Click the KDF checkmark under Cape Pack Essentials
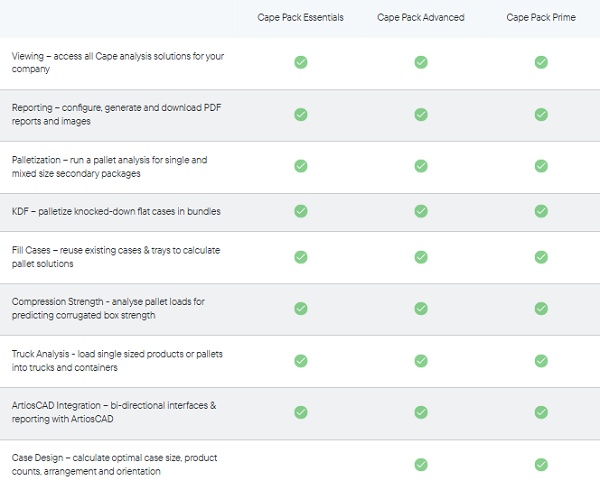The image size is (600, 490). pos(300,211)
